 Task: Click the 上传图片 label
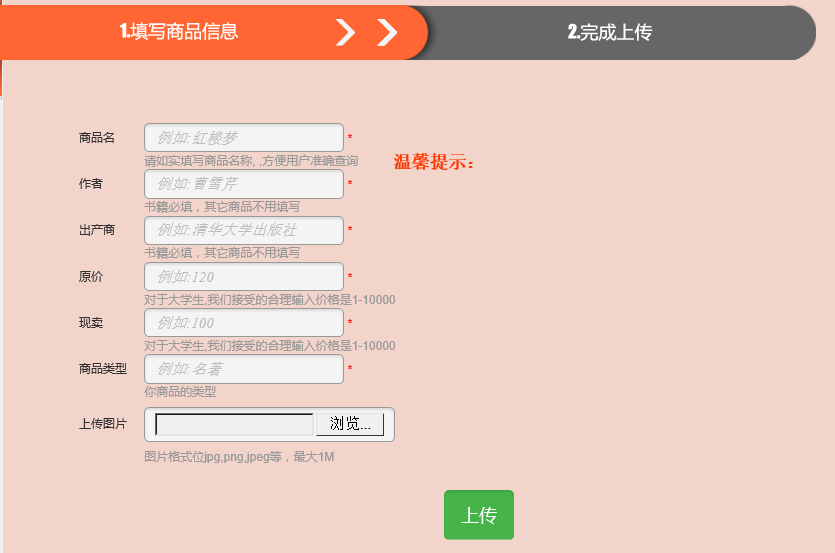(103, 424)
